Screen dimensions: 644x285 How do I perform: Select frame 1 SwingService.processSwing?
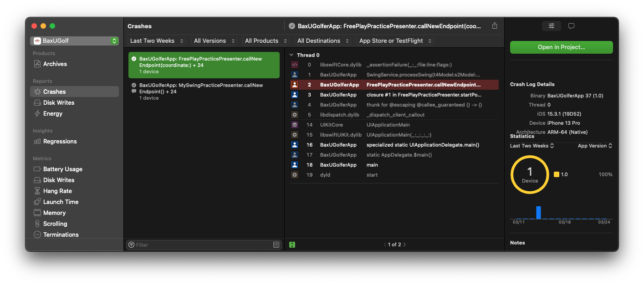point(394,75)
